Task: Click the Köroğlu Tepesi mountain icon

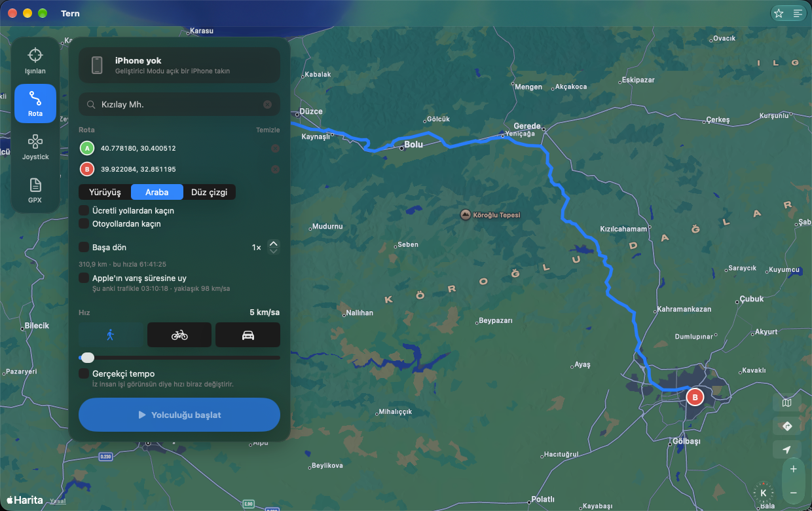Action: [466, 214]
